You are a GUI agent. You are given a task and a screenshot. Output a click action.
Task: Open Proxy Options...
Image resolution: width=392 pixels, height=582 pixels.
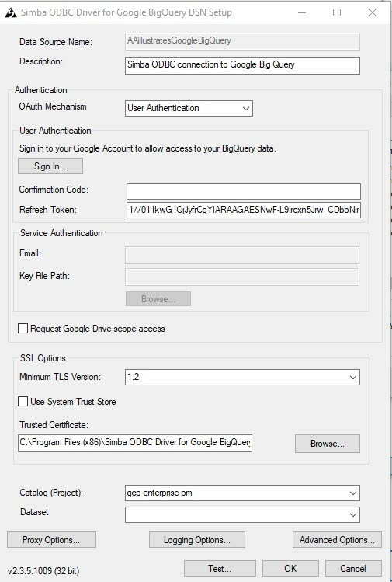pos(51,540)
